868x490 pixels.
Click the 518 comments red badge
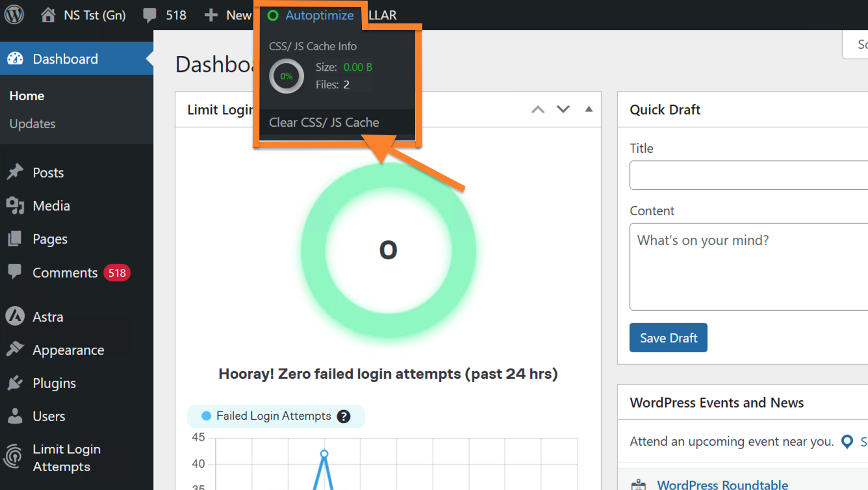117,273
